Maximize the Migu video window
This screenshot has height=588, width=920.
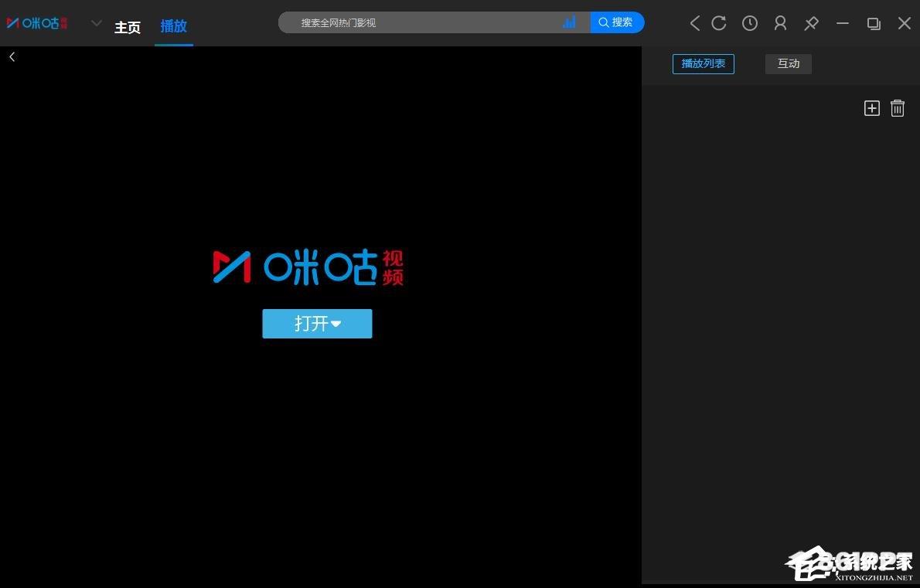(874, 23)
